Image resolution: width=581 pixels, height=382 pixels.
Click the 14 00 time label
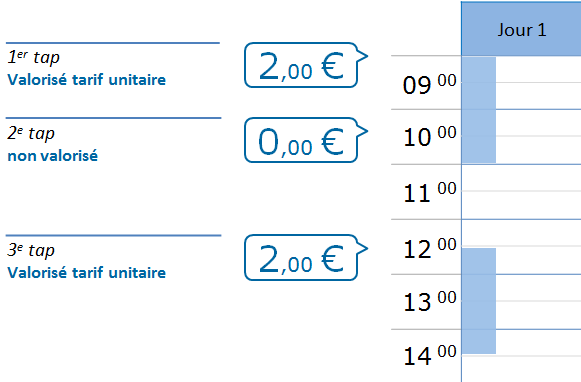(x=429, y=355)
